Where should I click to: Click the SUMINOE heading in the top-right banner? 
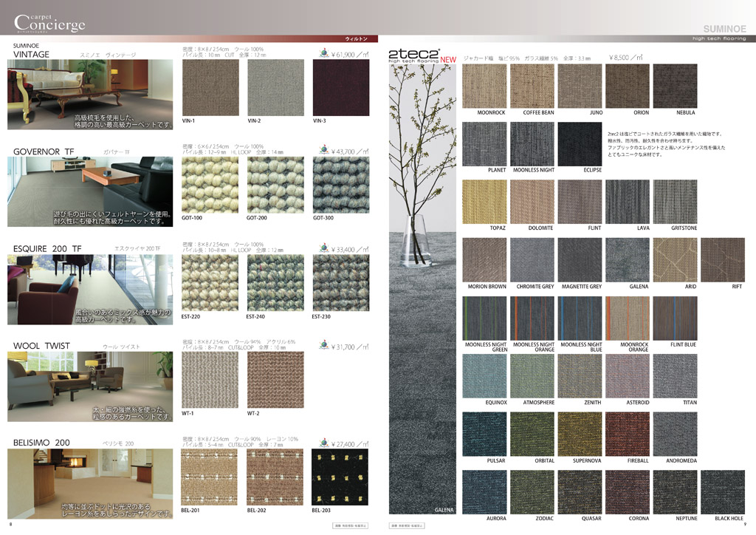click(724, 29)
